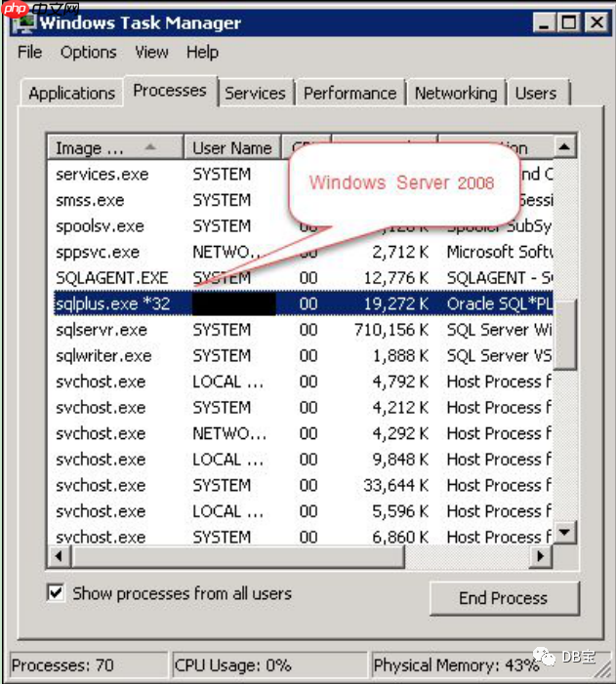The height and width of the screenshot is (684, 616).
Task: Click the vertical scrollbar up arrow
Action: click(x=565, y=147)
